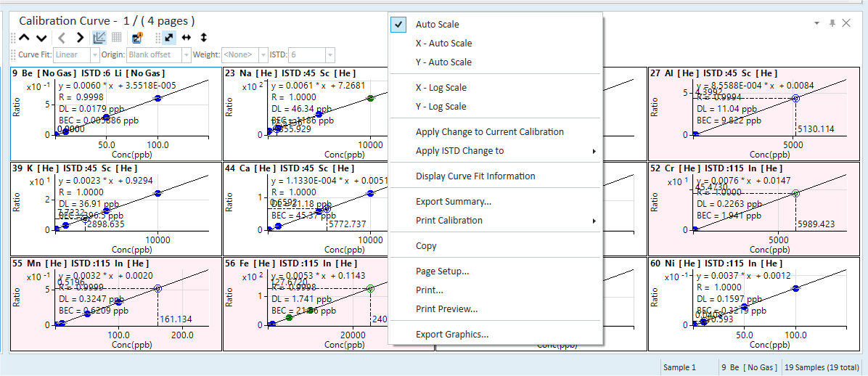Select Display Curve Fit Information
This screenshot has width=868, height=376.
click(x=496, y=176)
